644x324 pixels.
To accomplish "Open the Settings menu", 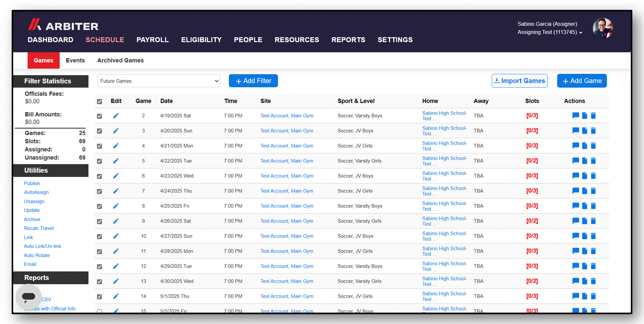I will pos(395,40).
